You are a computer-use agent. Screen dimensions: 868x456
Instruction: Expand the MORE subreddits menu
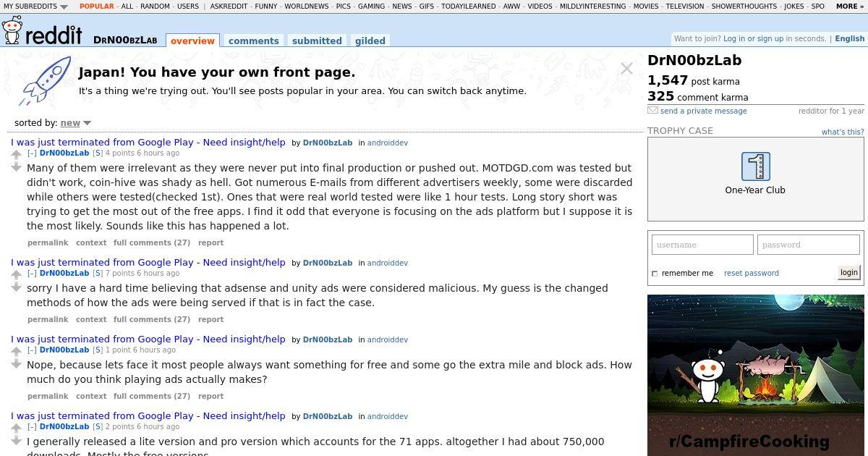(849, 7)
